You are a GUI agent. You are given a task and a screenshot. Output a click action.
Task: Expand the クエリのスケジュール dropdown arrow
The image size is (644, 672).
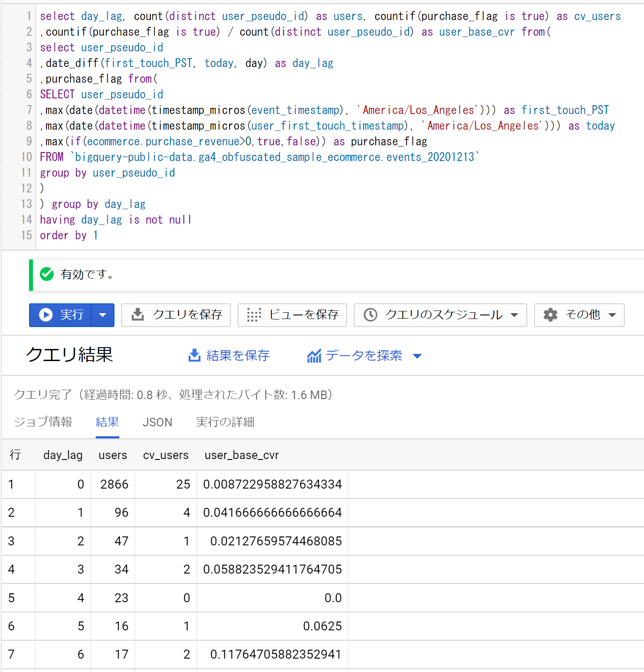[x=514, y=315]
